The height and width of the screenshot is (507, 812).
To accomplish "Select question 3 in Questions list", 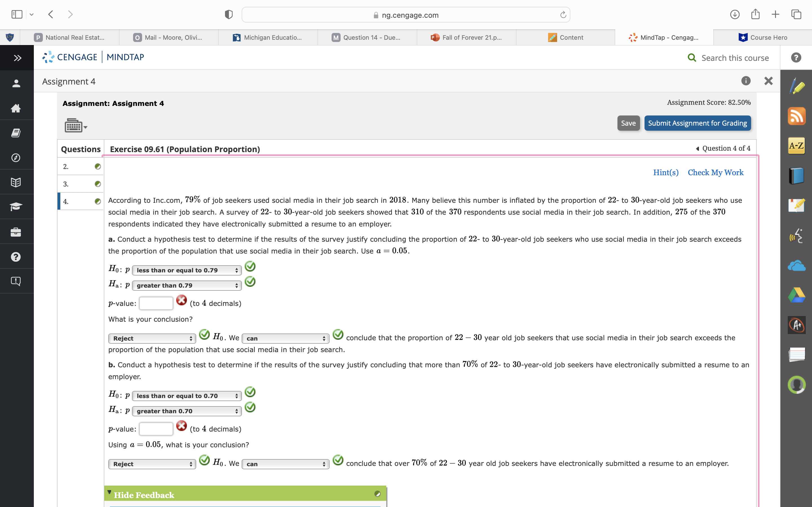I will coord(81,184).
